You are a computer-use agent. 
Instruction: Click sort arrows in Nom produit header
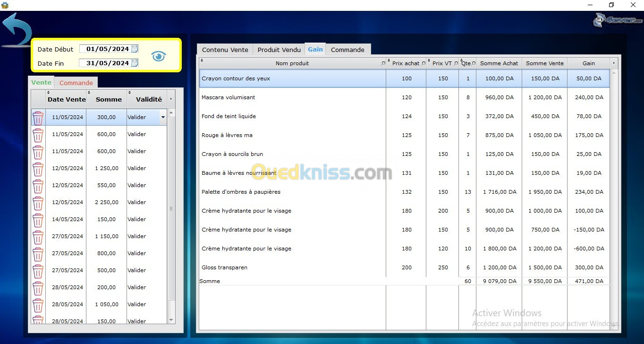click(x=202, y=60)
